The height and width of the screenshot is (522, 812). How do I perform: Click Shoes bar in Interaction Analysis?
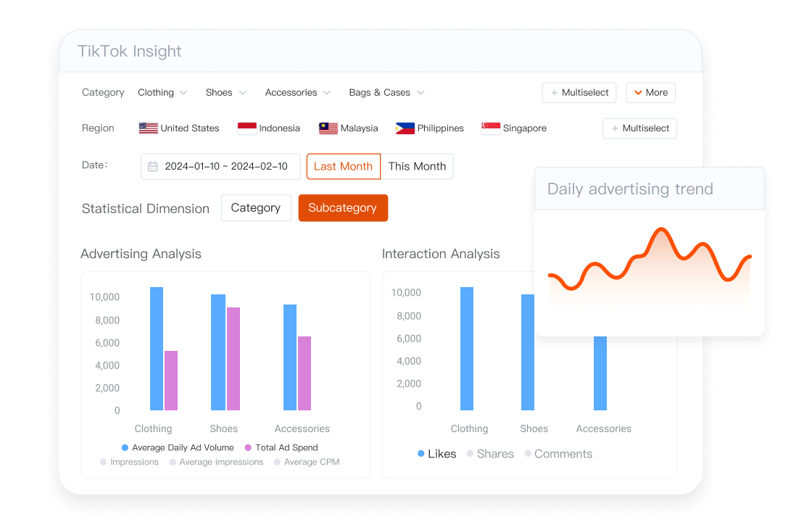coord(528,352)
